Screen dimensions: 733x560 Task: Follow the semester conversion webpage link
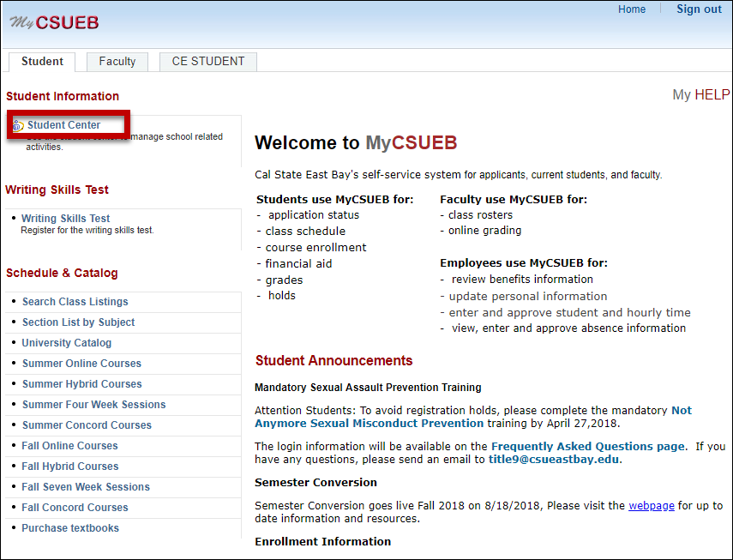point(652,505)
